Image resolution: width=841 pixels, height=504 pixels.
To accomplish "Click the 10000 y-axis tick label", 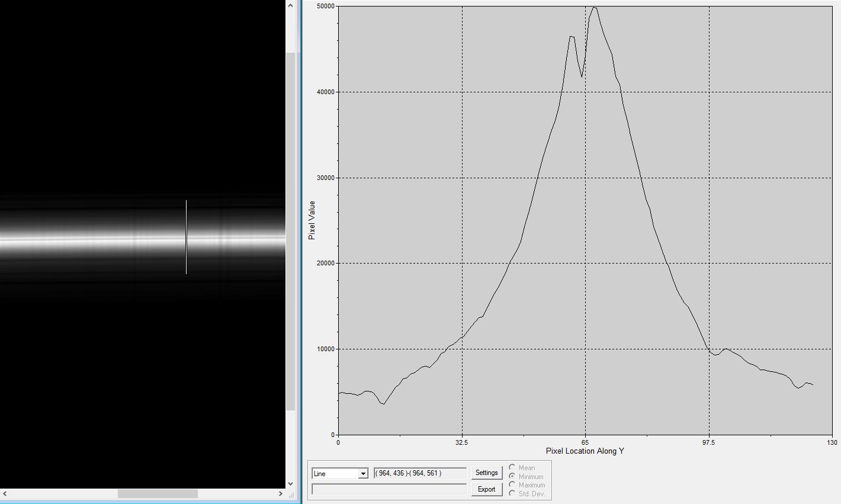I will (x=326, y=349).
